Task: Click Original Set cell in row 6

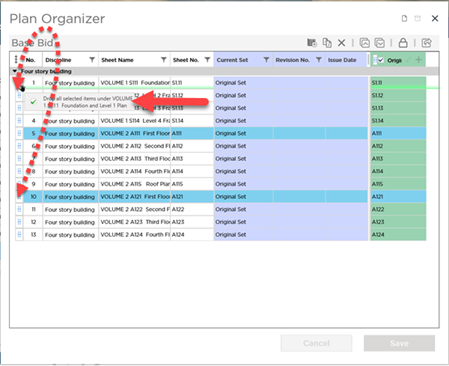Action: (x=243, y=146)
